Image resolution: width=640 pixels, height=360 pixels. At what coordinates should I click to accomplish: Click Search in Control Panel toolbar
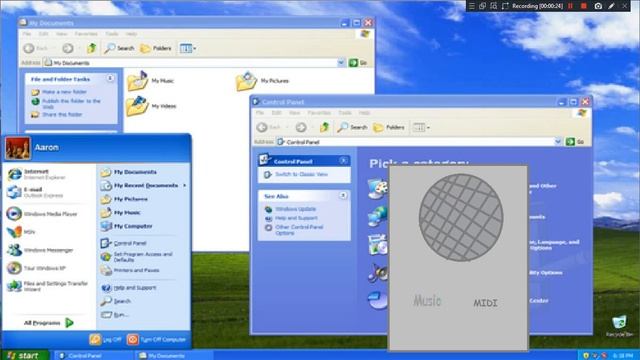pyautogui.click(x=352, y=127)
